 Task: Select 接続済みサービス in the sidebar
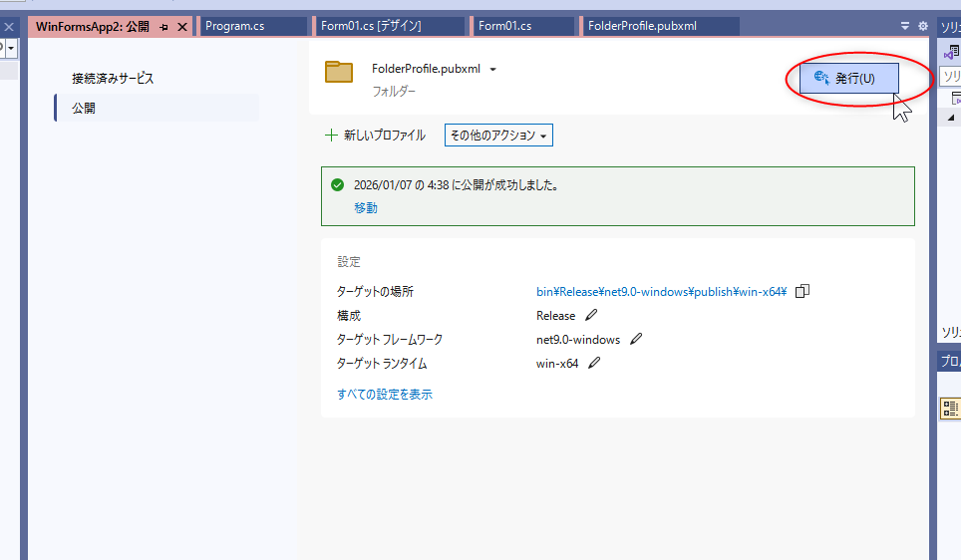coord(113,78)
